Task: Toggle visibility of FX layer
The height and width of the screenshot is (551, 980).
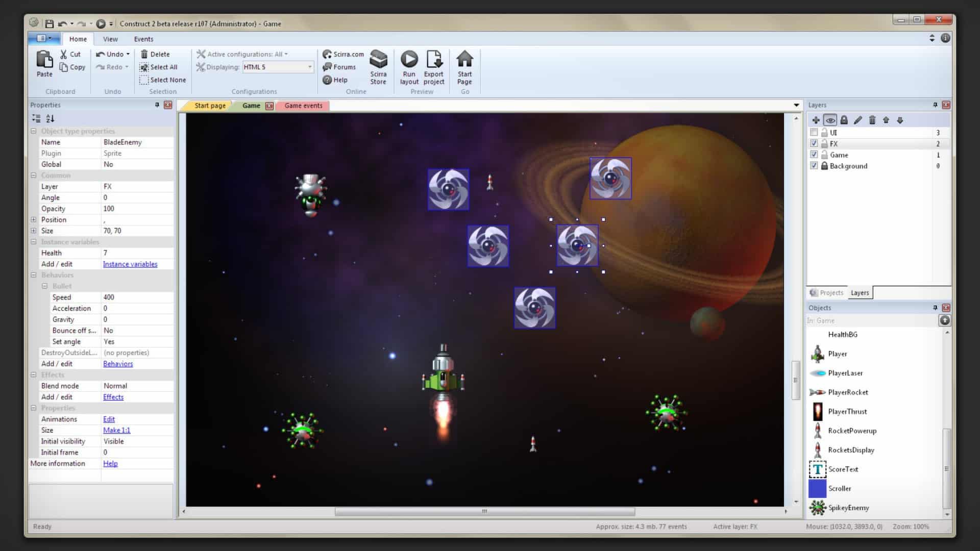Action: pyautogui.click(x=813, y=143)
